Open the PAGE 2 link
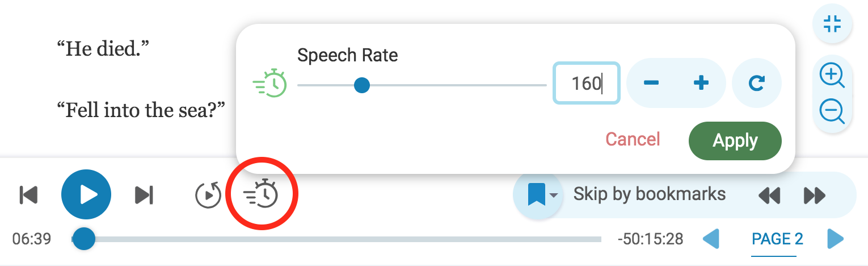This screenshot has width=868, height=266. click(x=777, y=239)
